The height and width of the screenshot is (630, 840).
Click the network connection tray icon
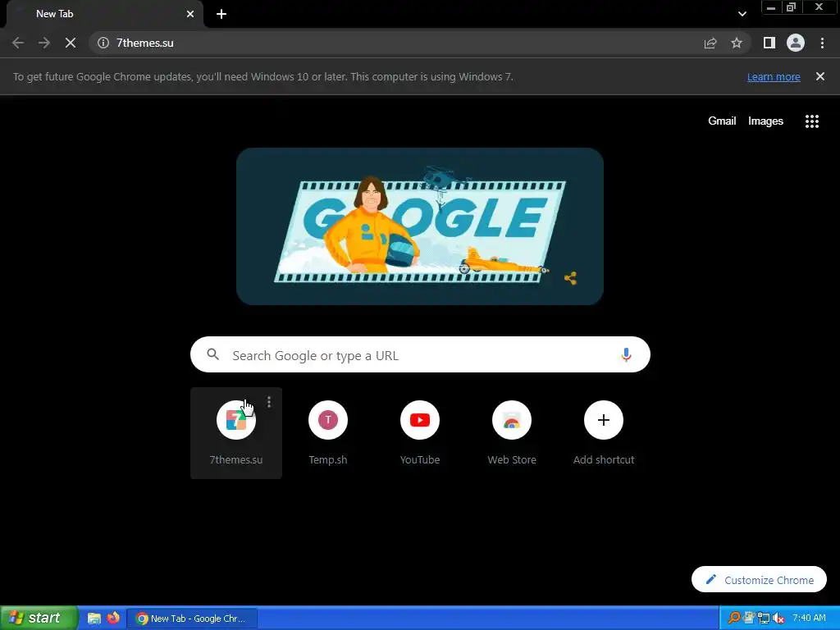click(x=764, y=619)
